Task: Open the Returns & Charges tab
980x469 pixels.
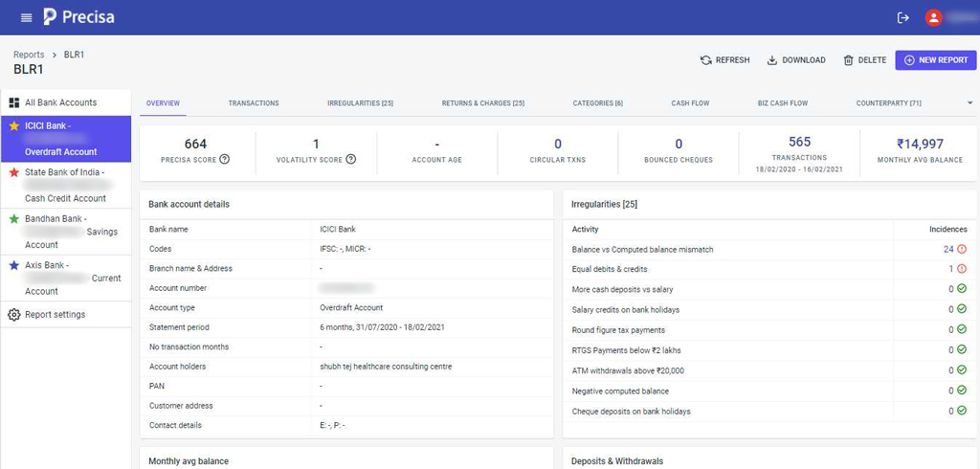Action: 482,103
